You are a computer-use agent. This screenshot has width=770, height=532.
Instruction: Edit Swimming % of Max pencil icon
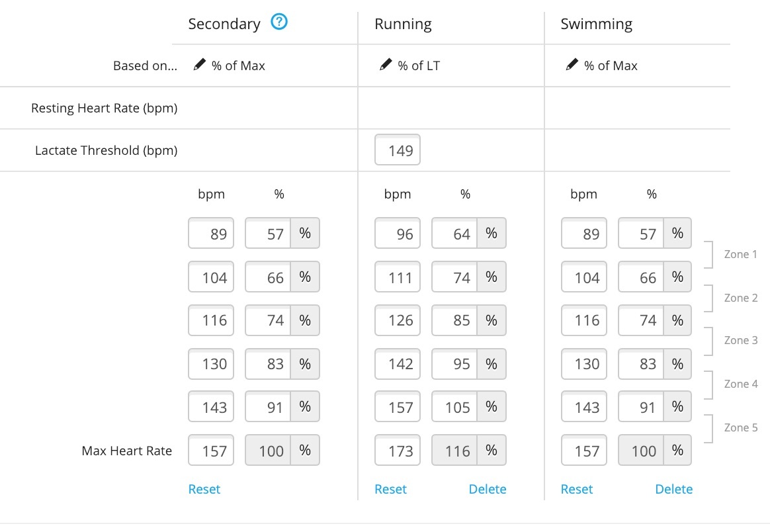click(x=572, y=65)
